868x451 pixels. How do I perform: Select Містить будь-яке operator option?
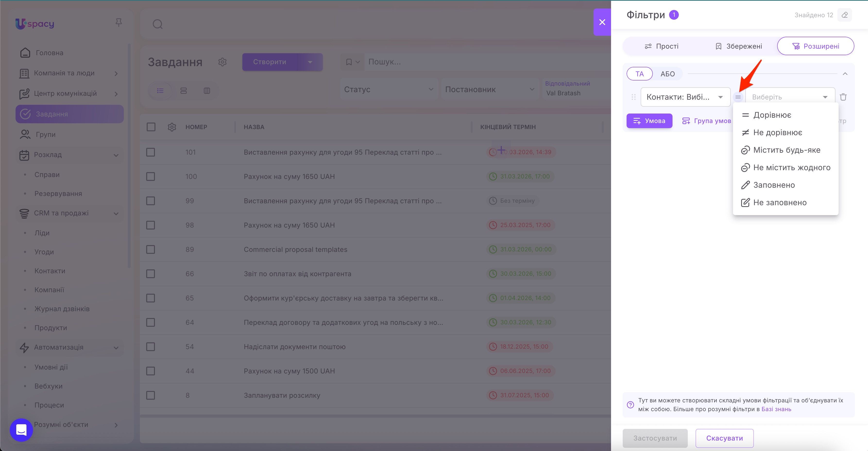[x=786, y=150]
